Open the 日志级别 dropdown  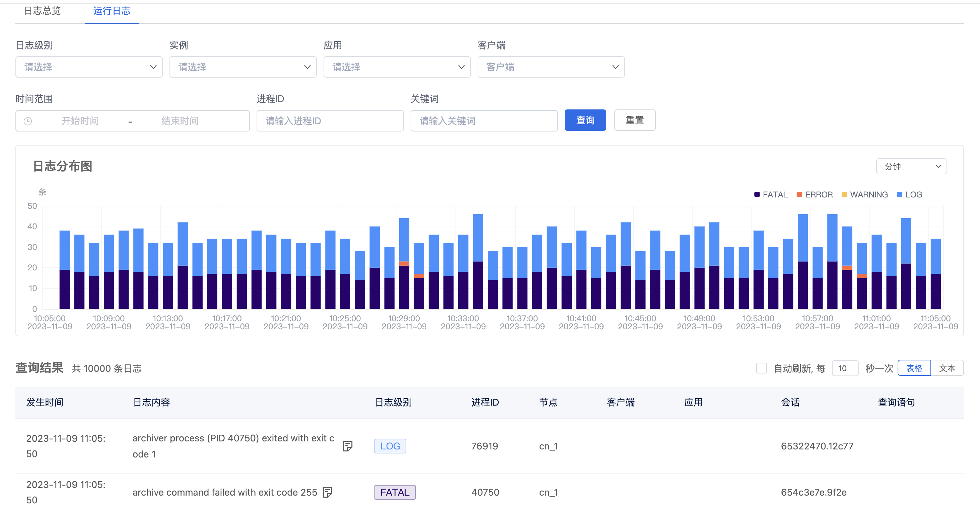click(x=89, y=67)
